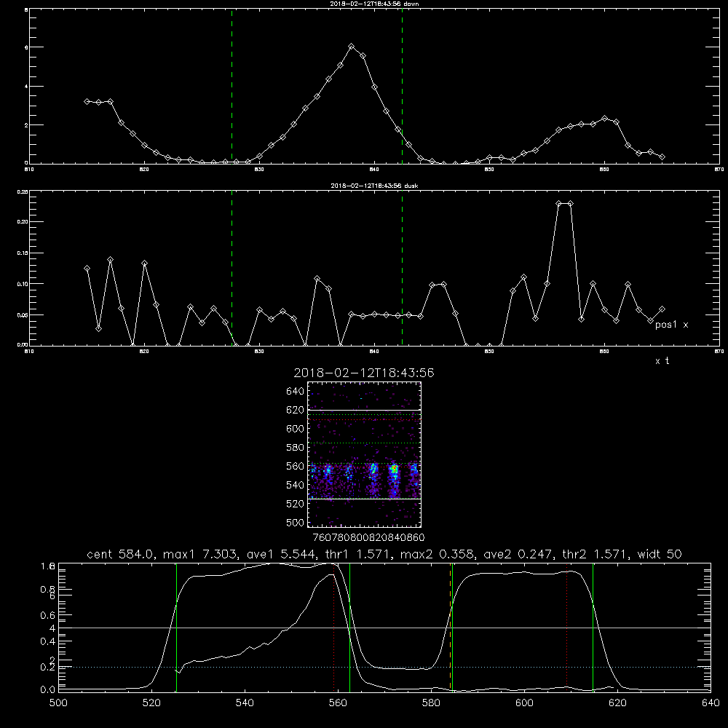
Task: Click the green vertical line near 525 in bottom plot
Action: tap(176, 627)
